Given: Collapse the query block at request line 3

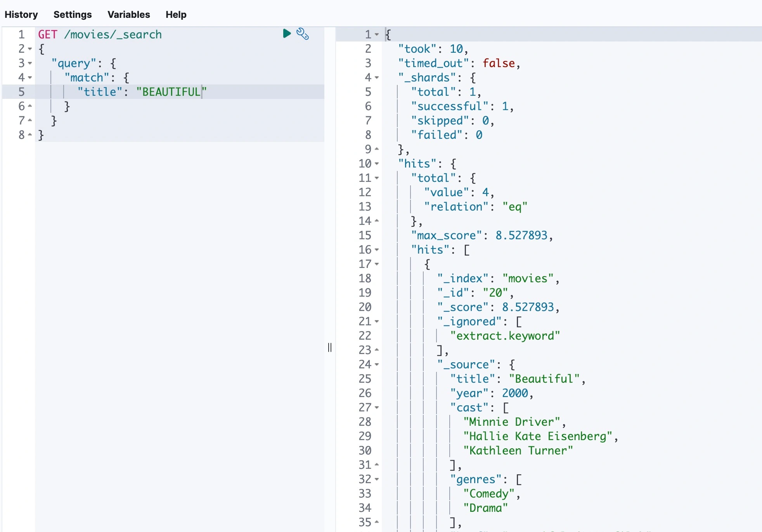Looking at the screenshot, I should point(30,63).
